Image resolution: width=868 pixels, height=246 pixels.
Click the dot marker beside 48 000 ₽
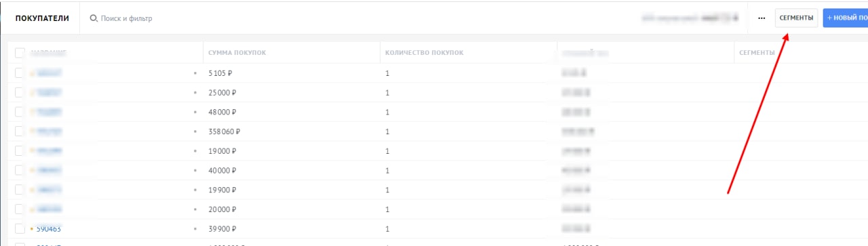tap(195, 112)
